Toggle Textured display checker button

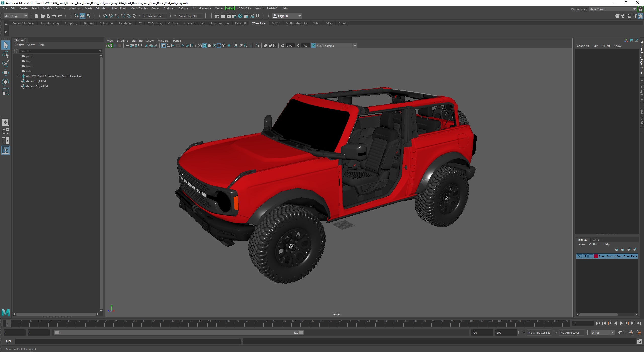click(219, 46)
